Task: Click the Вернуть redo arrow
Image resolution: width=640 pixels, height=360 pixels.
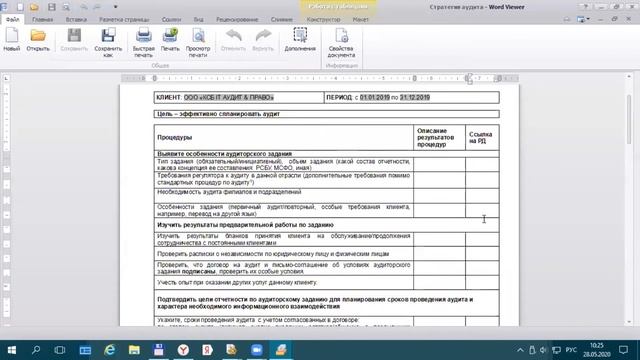Action: tap(263, 36)
